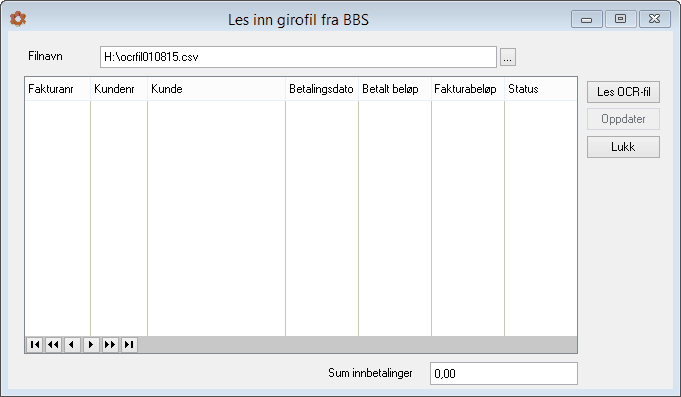
Task: Open file browser with the ellipsis button
Action: coord(508,57)
